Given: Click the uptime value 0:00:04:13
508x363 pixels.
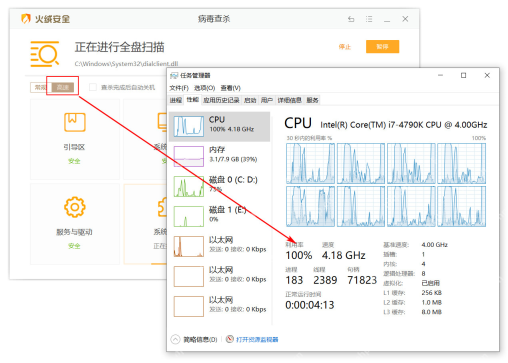Looking at the screenshot, I should pos(310,305).
